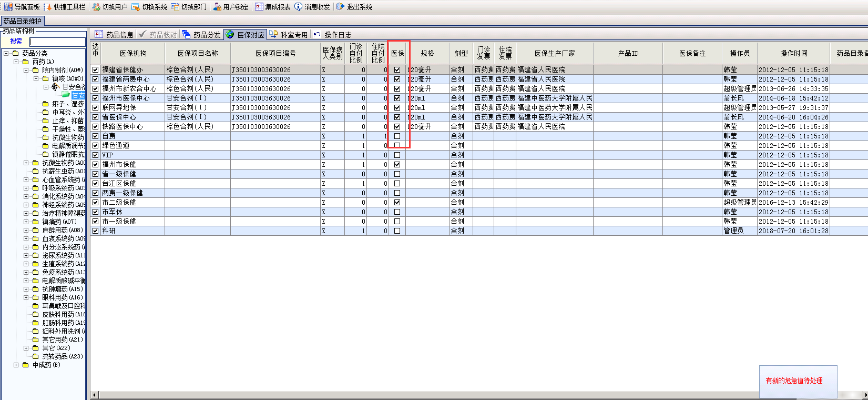Click the 退出系统 exit icon
Screen dimensions: 868x400
pos(340,7)
